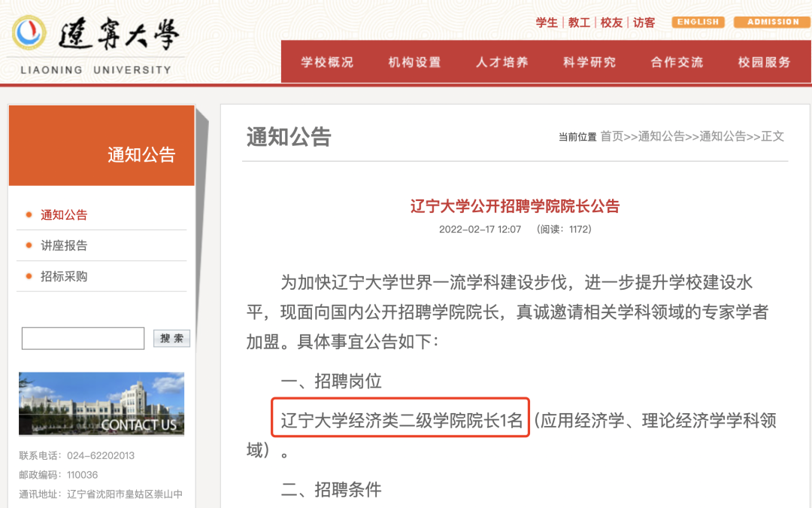The height and width of the screenshot is (508, 812).
Task: Click the CONTACT US campus image
Action: coord(101,404)
